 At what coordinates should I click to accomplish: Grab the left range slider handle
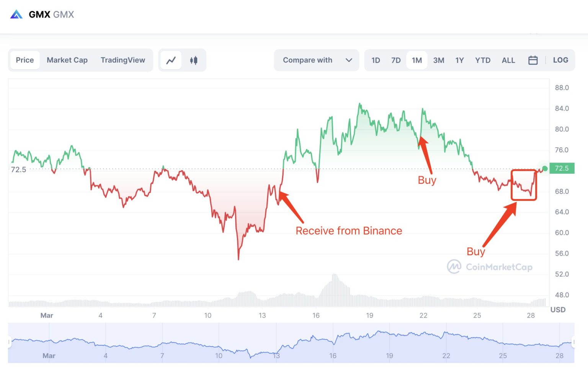pos(9,342)
